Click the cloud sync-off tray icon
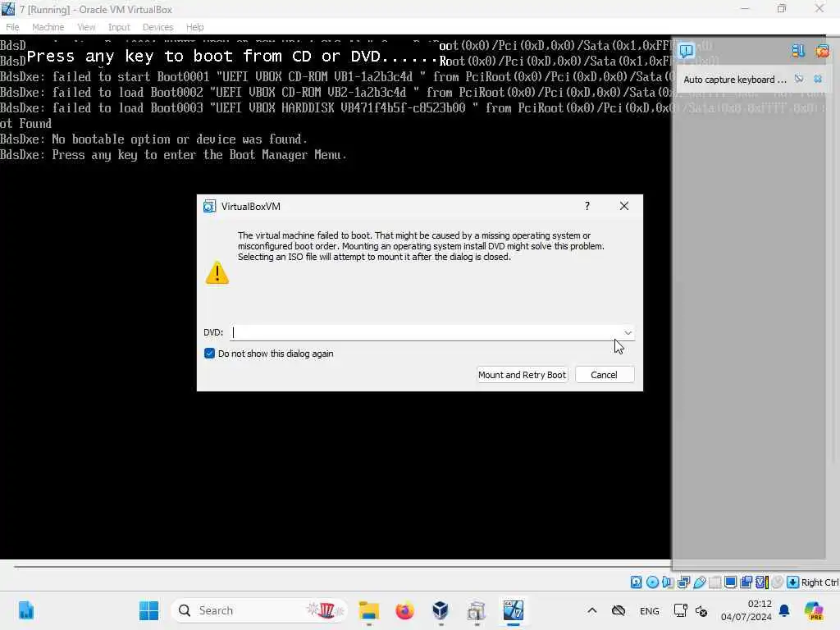The width and height of the screenshot is (840, 630). pos(619,610)
